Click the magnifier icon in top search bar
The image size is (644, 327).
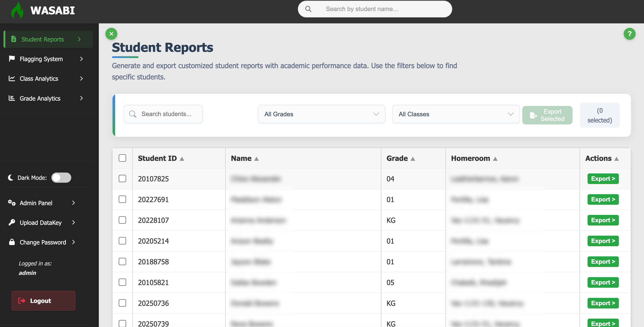pos(308,9)
